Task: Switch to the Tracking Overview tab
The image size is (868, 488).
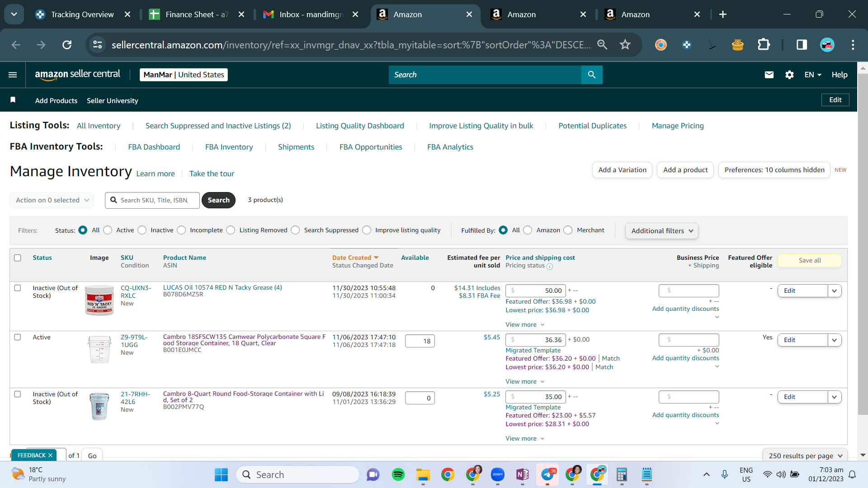Action: click(83, 14)
